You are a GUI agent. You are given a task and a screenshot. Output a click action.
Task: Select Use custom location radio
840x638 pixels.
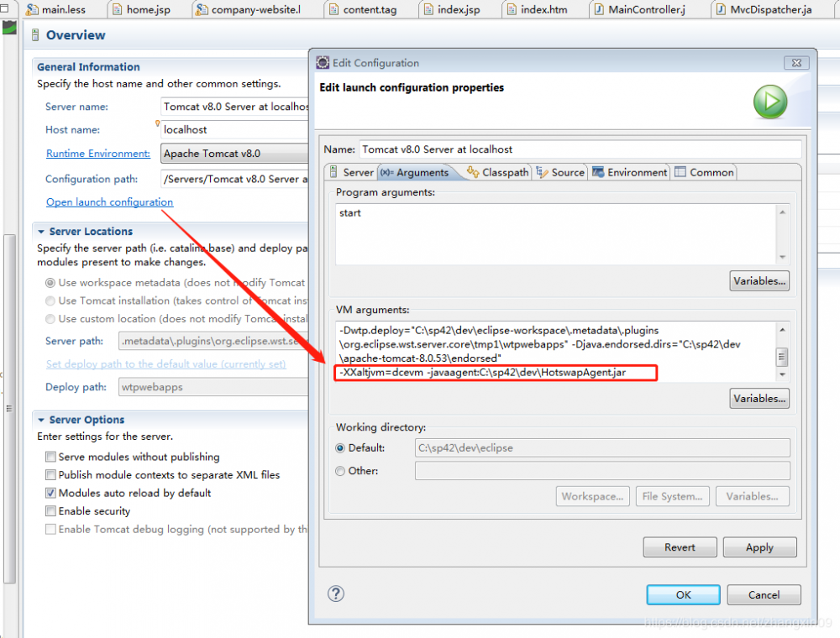click(x=50, y=319)
